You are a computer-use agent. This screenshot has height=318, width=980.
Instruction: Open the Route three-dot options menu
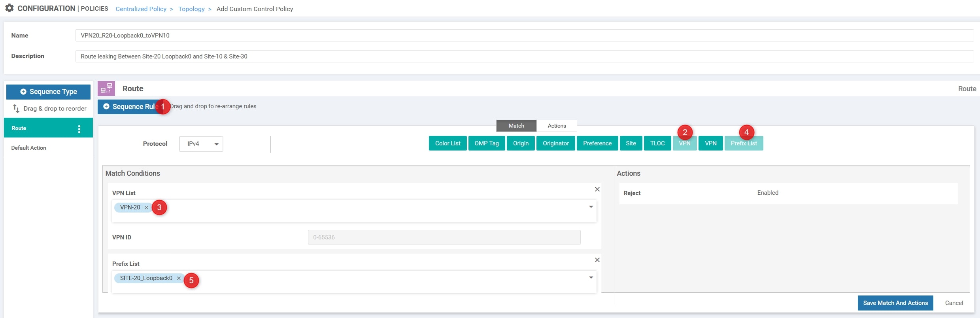pyautogui.click(x=79, y=129)
